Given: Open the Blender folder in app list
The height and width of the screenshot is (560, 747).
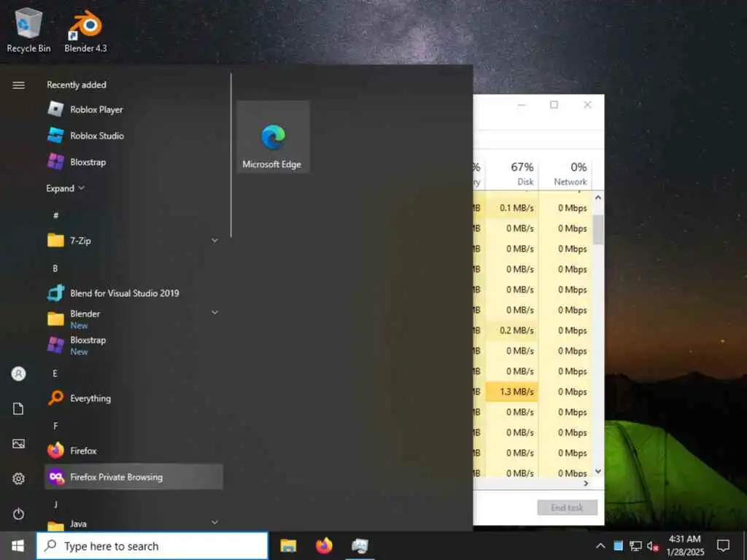Looking at the screenshot, I should tap(133, 319).
